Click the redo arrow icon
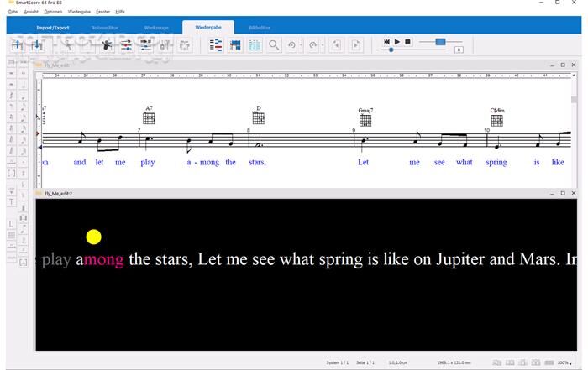 pos(312,45)
